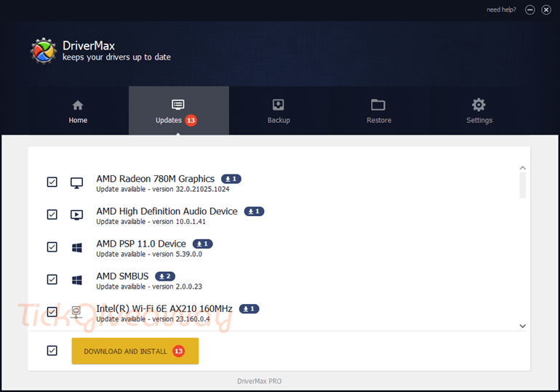Click download badge next to AMD PSP 11.0 Device
The width and height of the screenshot is (560, 392).
[x=202, y=244]
